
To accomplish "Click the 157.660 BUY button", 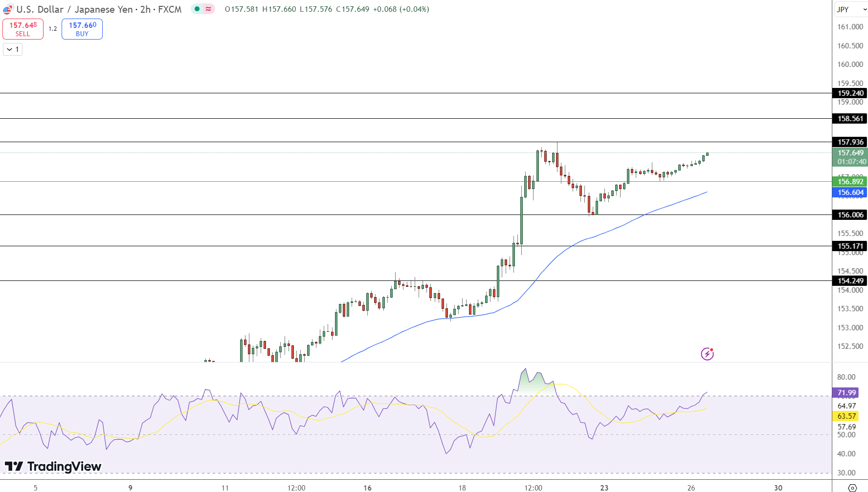I will pos(82,29).
